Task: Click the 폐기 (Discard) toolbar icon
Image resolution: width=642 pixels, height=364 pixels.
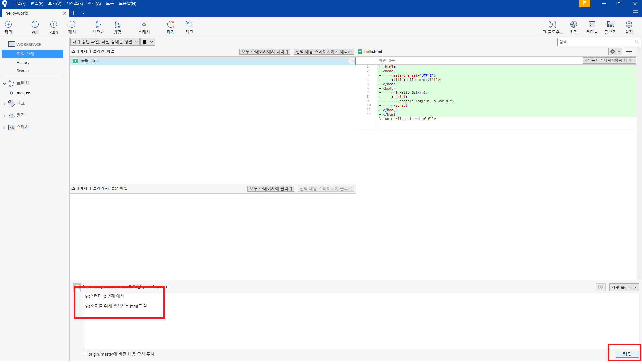Action: (x=171, y=27)
